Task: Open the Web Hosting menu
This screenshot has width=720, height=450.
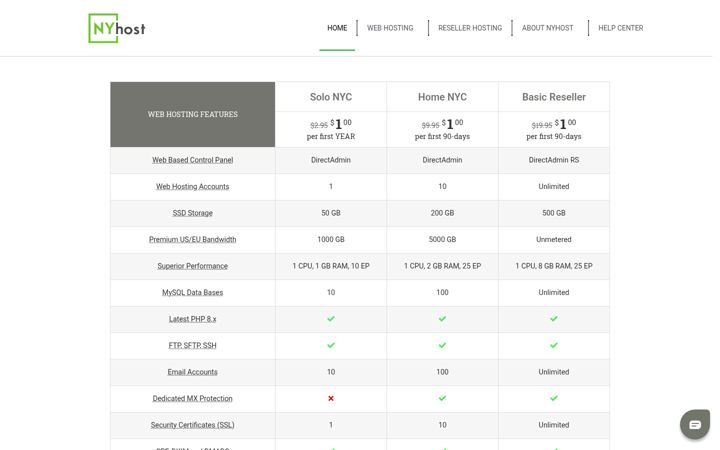Action: click(390, 28)
